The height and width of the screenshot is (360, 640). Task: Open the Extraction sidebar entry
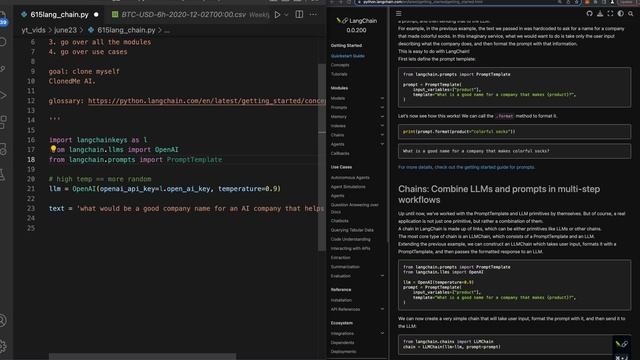coord(340,258)
